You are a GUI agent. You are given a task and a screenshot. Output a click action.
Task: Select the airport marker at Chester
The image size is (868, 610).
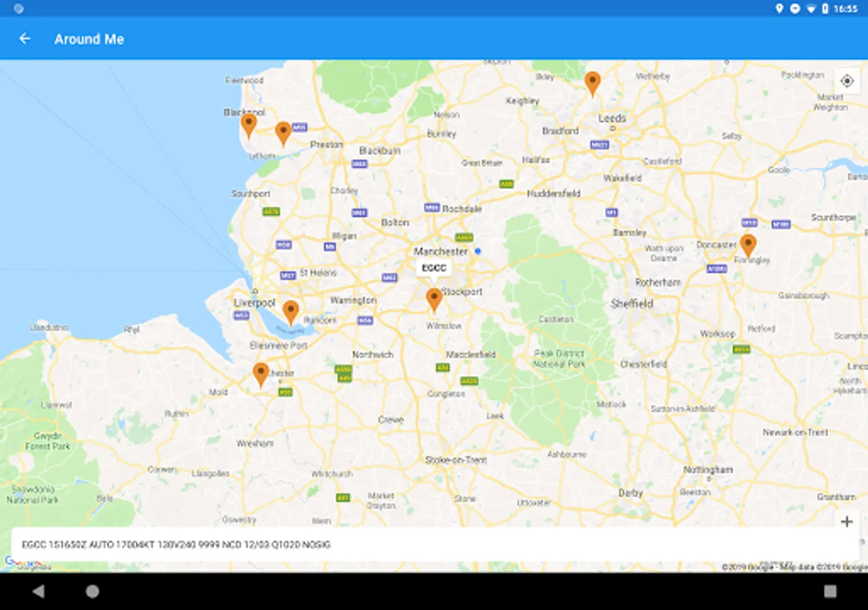click(261, 375)
